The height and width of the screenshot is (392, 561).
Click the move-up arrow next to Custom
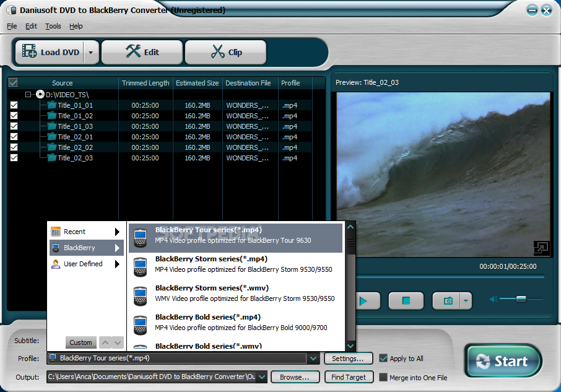105,342
